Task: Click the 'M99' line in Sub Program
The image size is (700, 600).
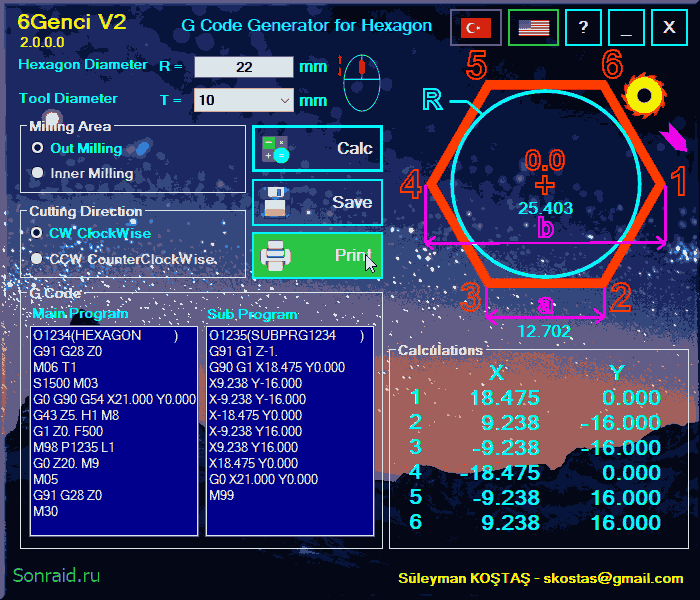Action: coord(222,495)
